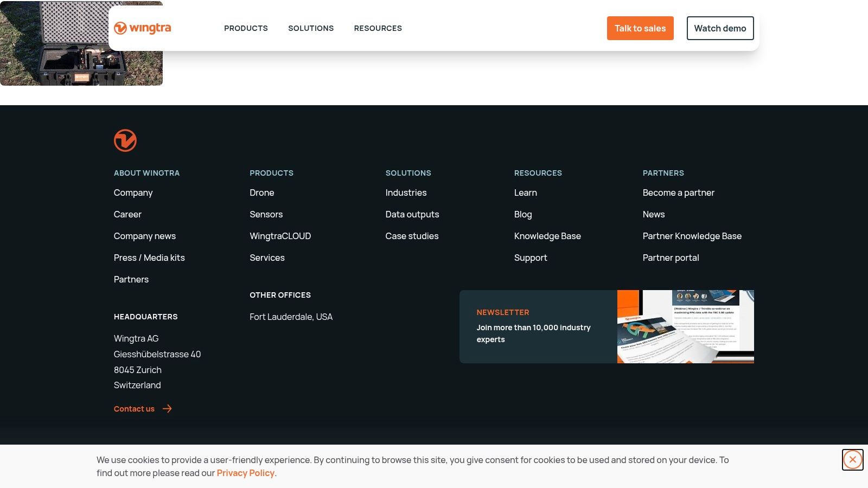Click Fort Lauderdale, USA office link

[291, 317]
